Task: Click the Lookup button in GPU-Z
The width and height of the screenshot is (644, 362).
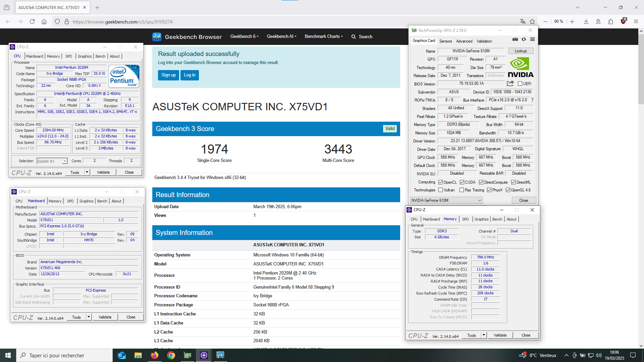Action: tap(521, 51)
